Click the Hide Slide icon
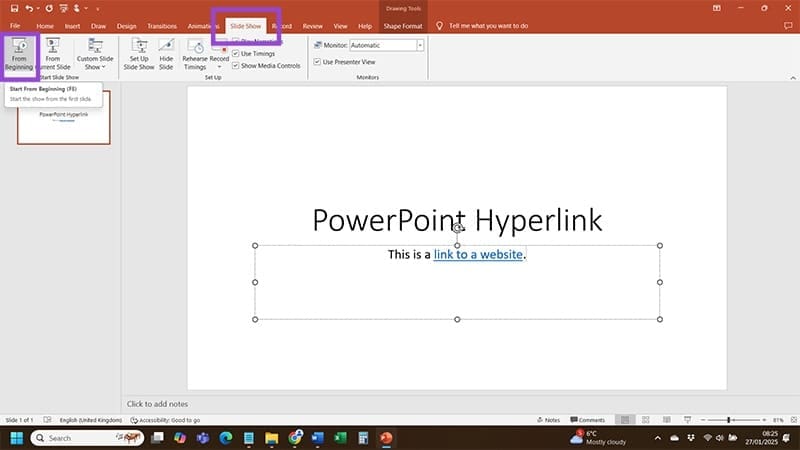The image size is (800, 450). click(x=166, y=52)
